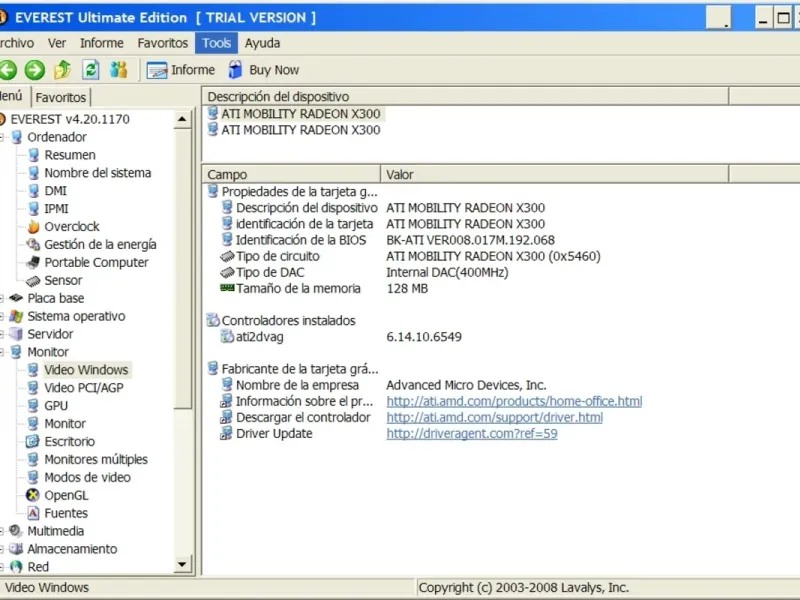
Task: Select the Red network node
Action: click(x=29, y=566)
